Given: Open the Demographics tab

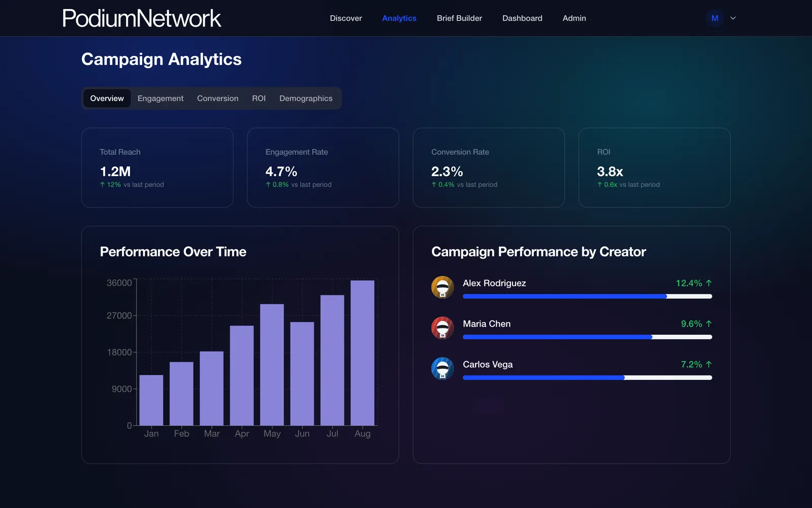Looking at the screenshot, I should tap(306, 98).
